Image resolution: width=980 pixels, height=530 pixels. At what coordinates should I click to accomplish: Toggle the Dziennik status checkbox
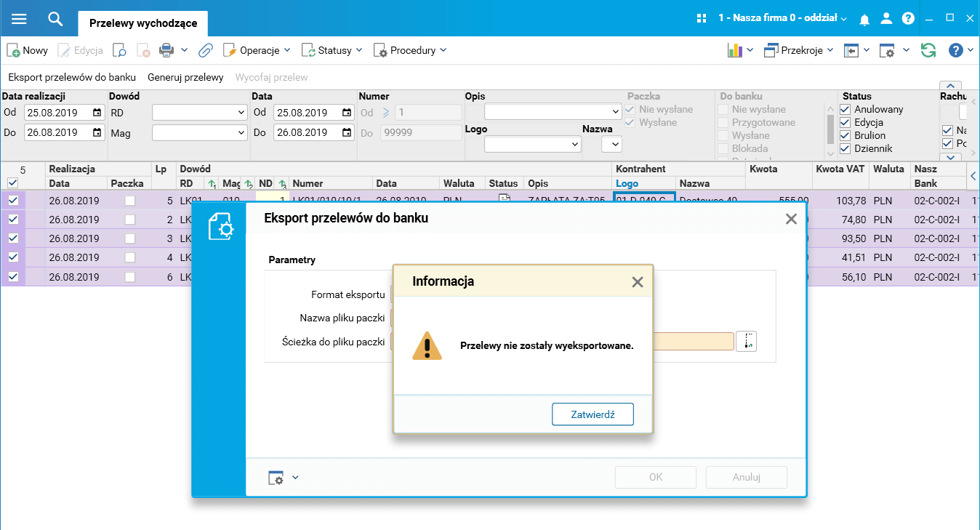845,149
